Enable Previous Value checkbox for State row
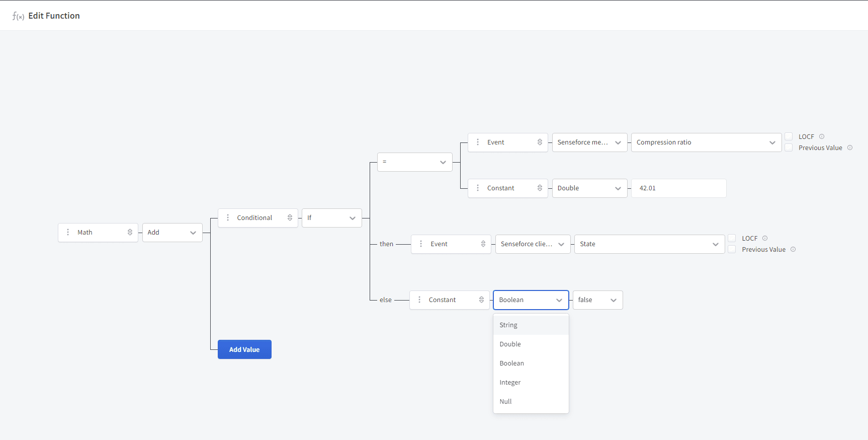This screenshot has width=868, height=440. point(732,249)
